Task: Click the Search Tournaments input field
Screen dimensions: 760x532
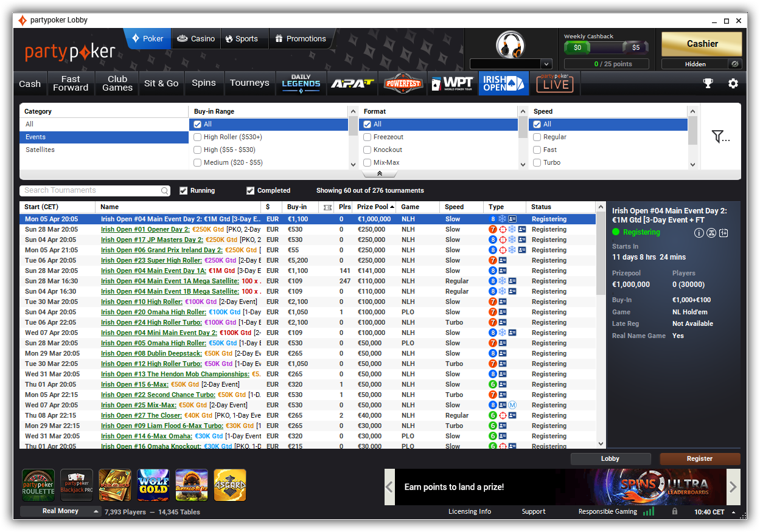Action: pyautogui.click(x=91, y=191)
